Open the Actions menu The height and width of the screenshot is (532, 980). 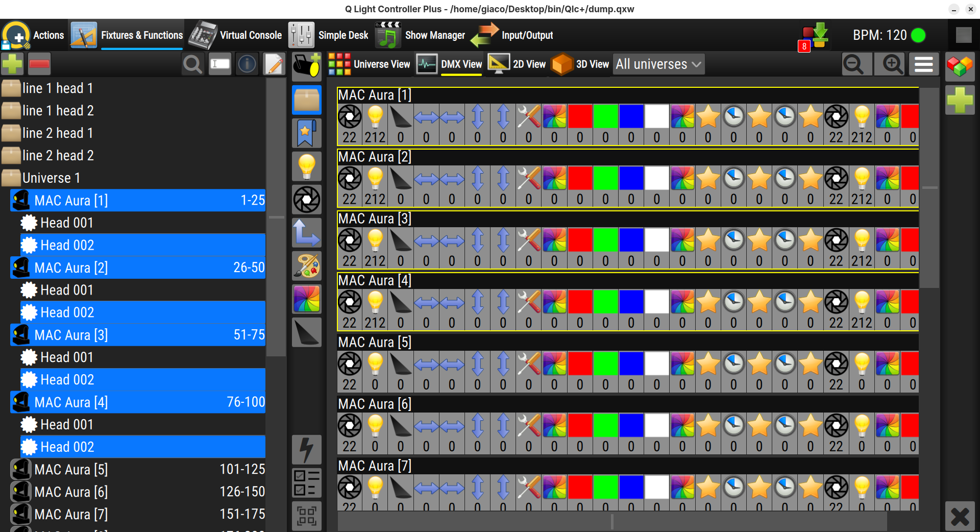pos(34,35)
